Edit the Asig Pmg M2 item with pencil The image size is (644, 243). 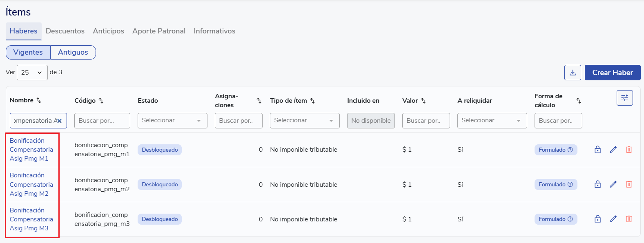tap(613, 184)
